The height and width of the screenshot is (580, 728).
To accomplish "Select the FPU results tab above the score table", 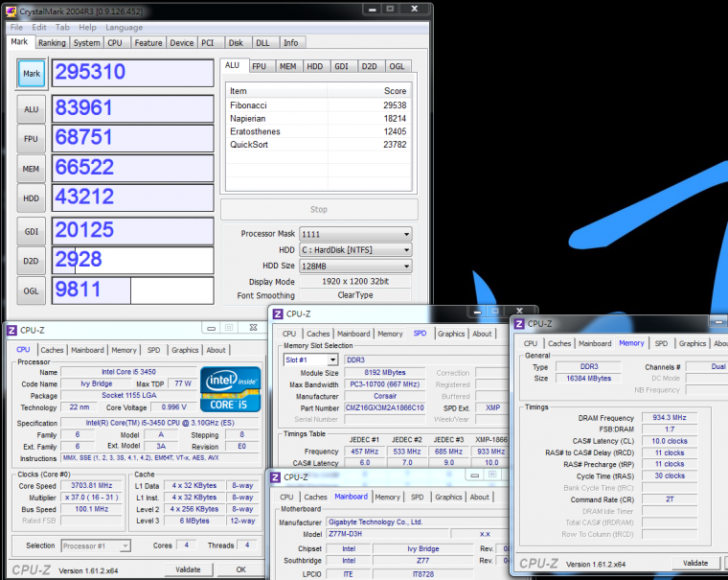I will pos(259,66).
